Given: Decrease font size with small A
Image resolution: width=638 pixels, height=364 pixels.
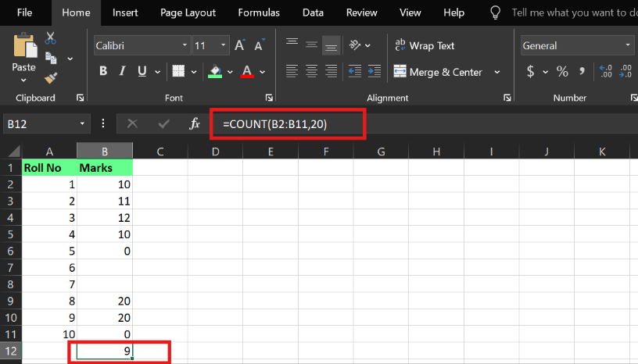Looking at the screenshot, I should [x=260, y=45].
